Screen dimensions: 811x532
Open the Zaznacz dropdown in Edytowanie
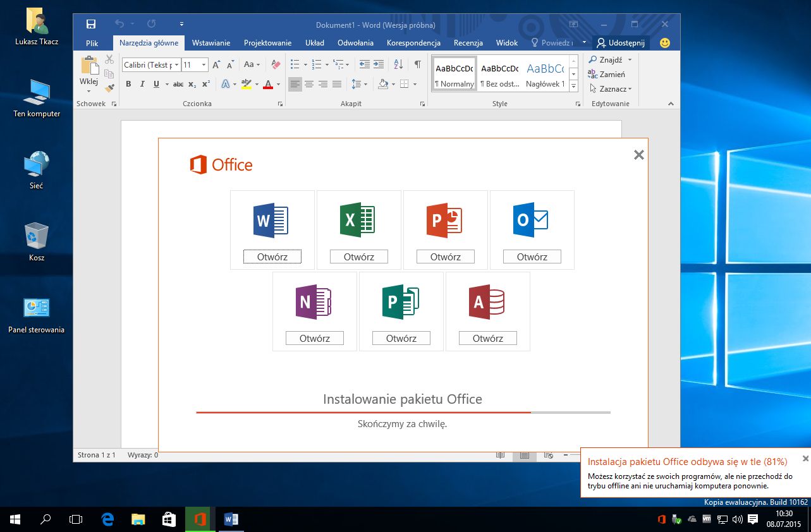(610, 89)
